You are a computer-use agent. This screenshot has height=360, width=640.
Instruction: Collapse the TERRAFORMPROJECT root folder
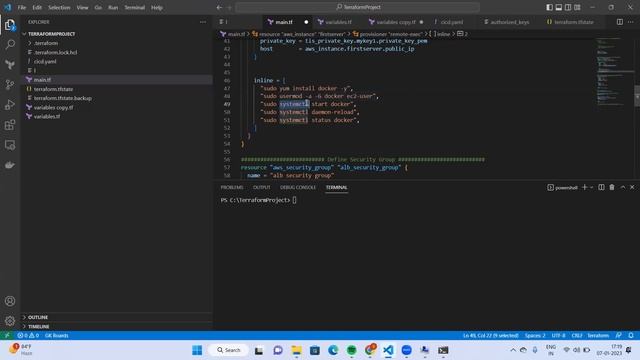(51, 34)
